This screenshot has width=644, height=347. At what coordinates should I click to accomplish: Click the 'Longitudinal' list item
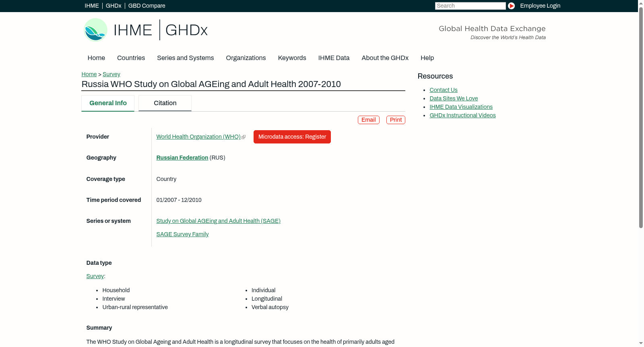267,299
